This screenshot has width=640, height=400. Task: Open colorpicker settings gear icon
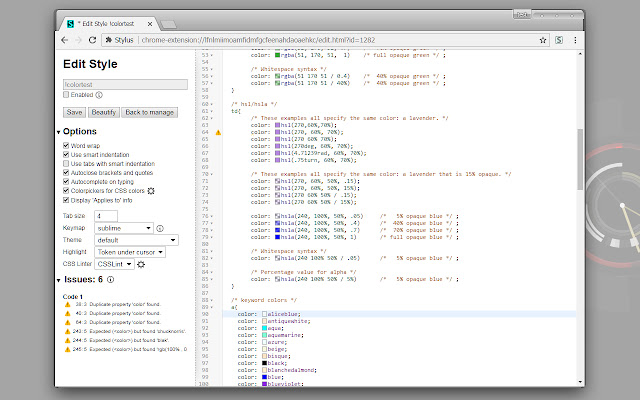point(151,191)
